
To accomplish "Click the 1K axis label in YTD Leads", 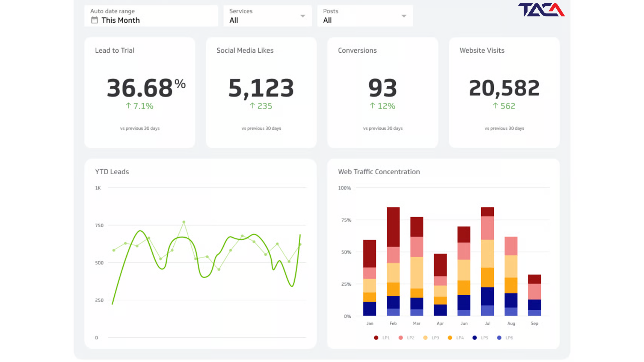I will [x=98, y=188].
